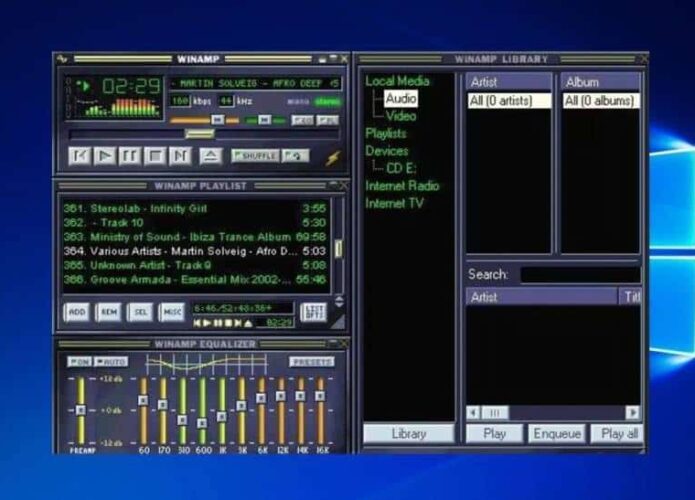This screenshot has height=500, width=695.
Task: Click the volume slider
Action: coord(204,120)
